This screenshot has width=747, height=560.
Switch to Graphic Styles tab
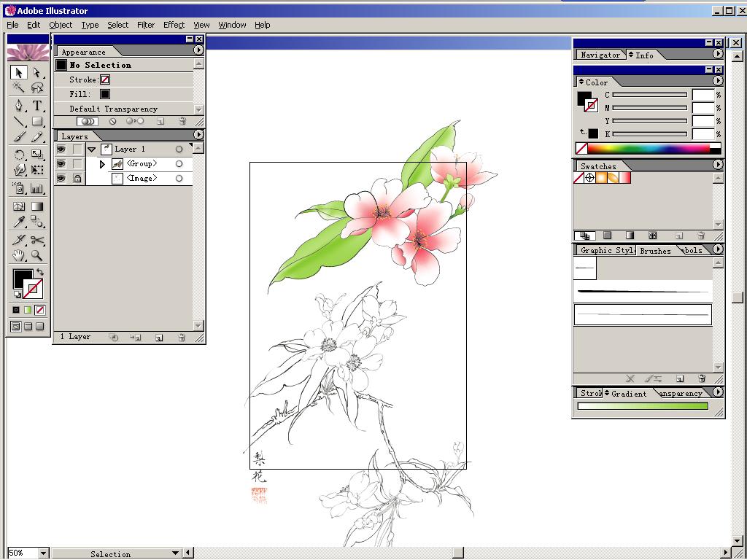click(607, 251)
